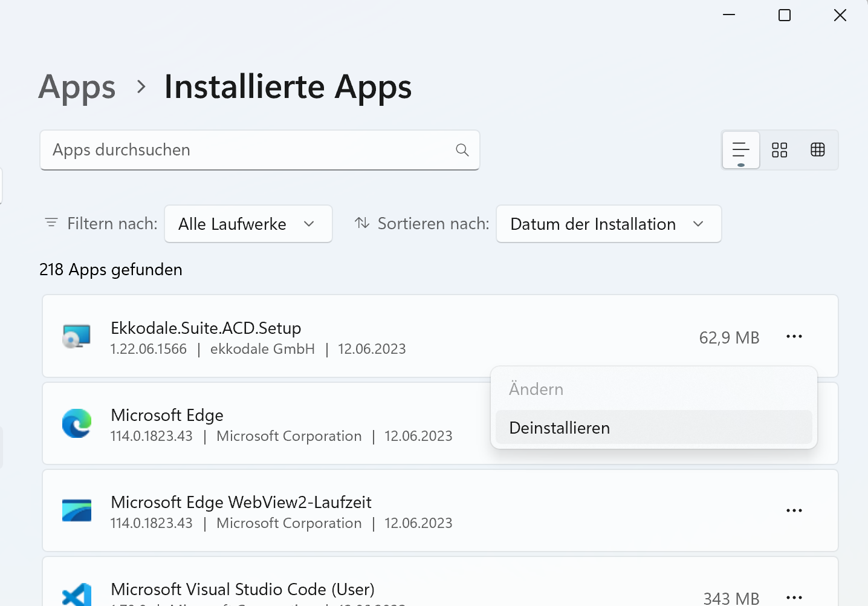Click the filter icon beside Filtern nach

tap(51, 223)
